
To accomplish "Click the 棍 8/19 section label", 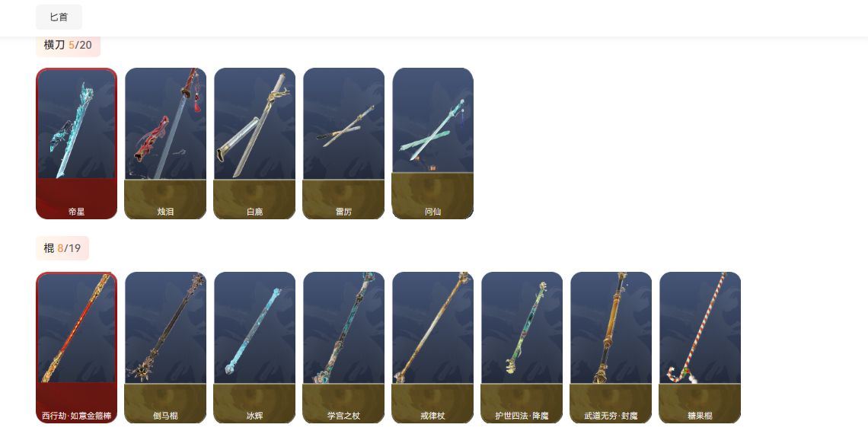I will coord(62,248).
